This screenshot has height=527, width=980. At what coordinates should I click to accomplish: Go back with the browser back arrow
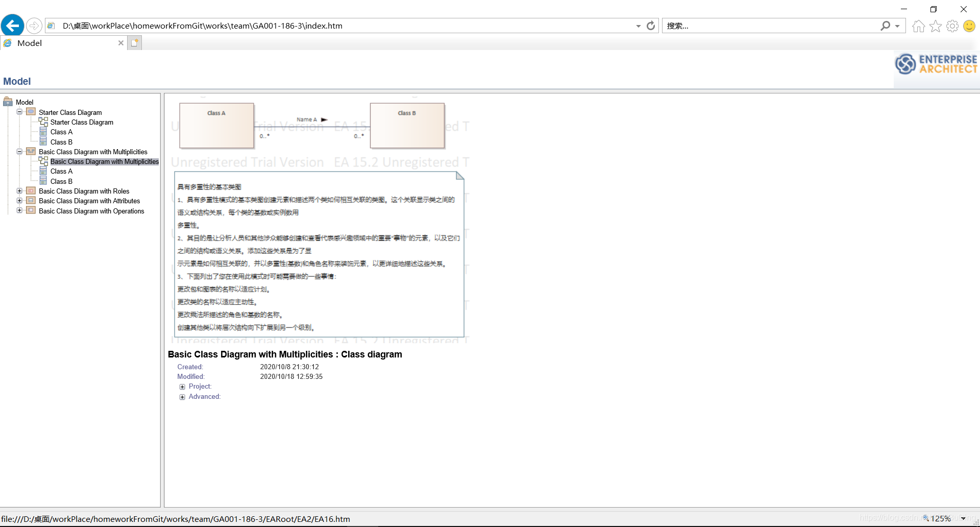tap(13, 25)
